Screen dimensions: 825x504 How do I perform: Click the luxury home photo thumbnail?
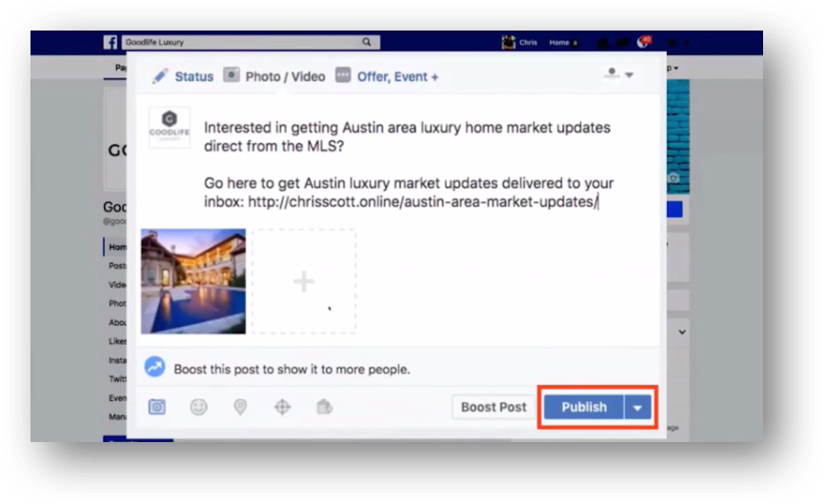pyautogui.click(x=193, y=281)
